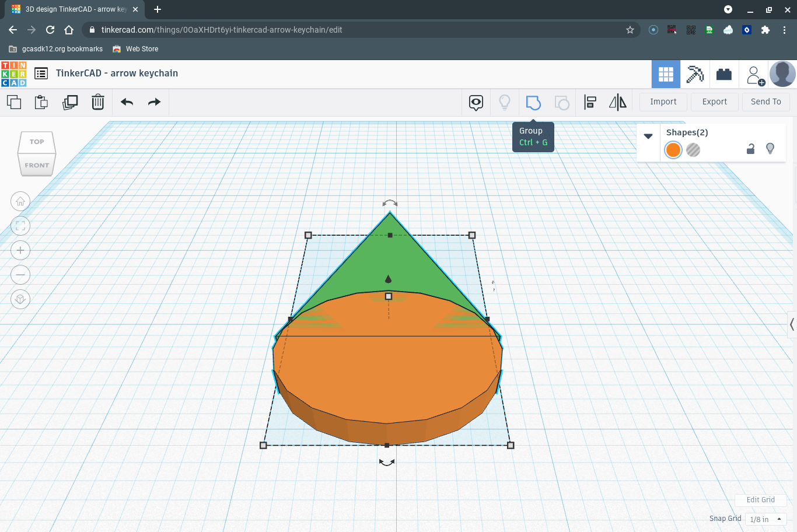Switch perspective with the orthographic cube icon

pos(20,299)
